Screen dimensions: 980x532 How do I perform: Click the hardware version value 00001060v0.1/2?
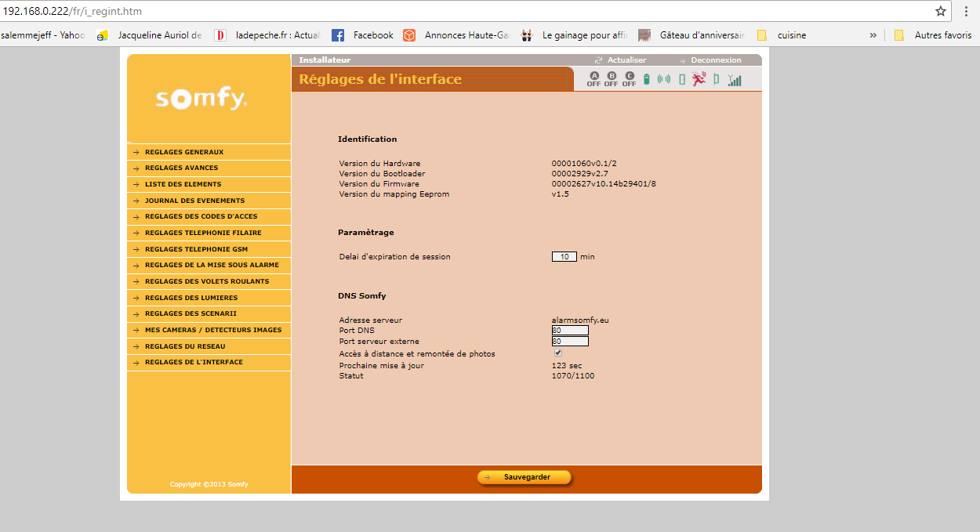pyautogui.click(x=584, y=164)
